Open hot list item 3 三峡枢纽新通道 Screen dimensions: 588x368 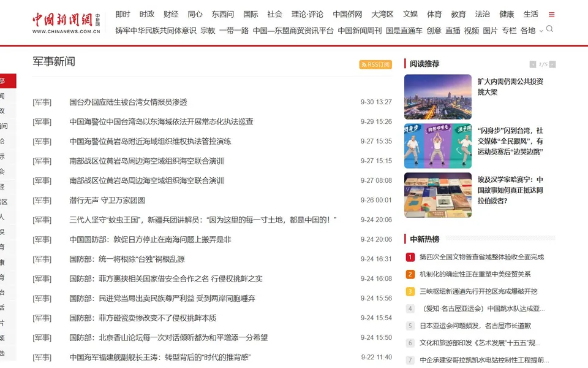pos(478,291)
